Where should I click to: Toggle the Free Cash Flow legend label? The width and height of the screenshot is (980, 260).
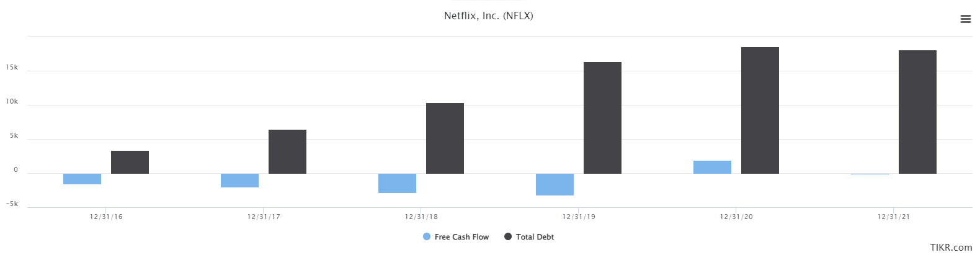[x=461, y=237]
